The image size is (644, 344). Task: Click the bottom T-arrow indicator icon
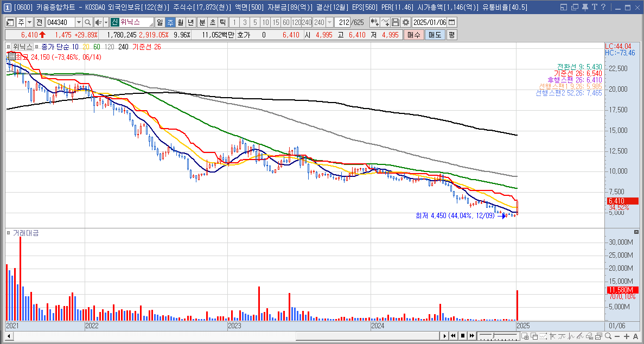552,336
